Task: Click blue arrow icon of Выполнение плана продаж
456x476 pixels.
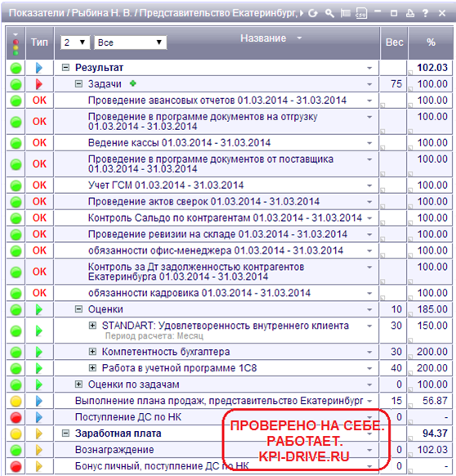Action: pyautogui.click(x=39, y=402)
